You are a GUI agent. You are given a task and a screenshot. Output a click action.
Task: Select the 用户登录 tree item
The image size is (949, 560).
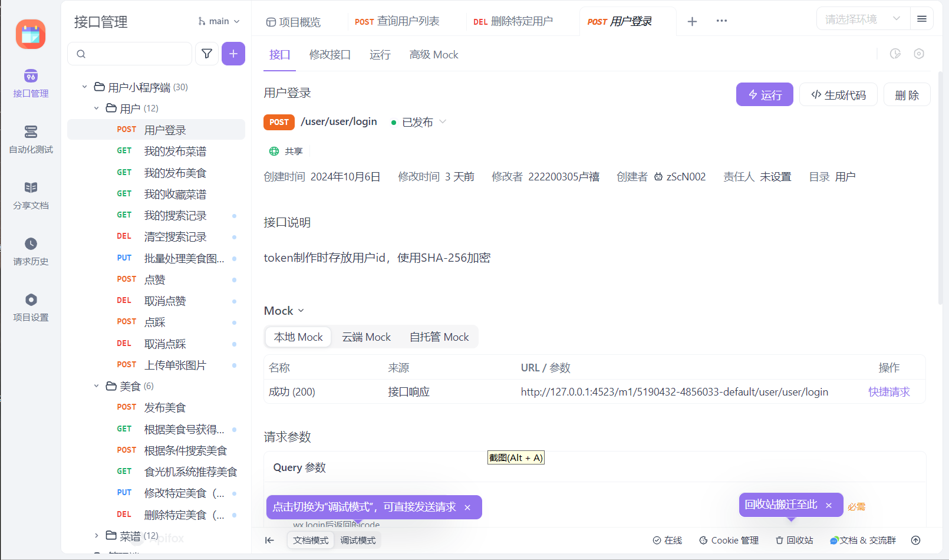coord(156,130)
